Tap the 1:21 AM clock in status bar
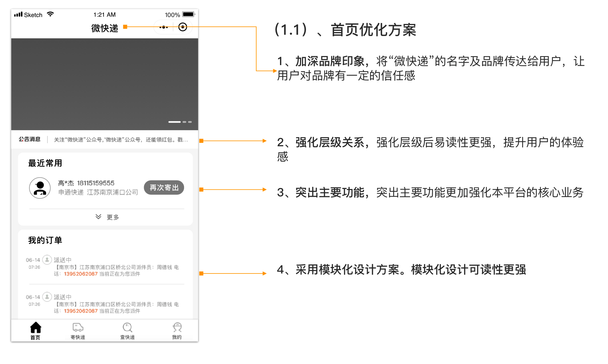The height and width of the screenshot is (364, 608). coord(105,15)
